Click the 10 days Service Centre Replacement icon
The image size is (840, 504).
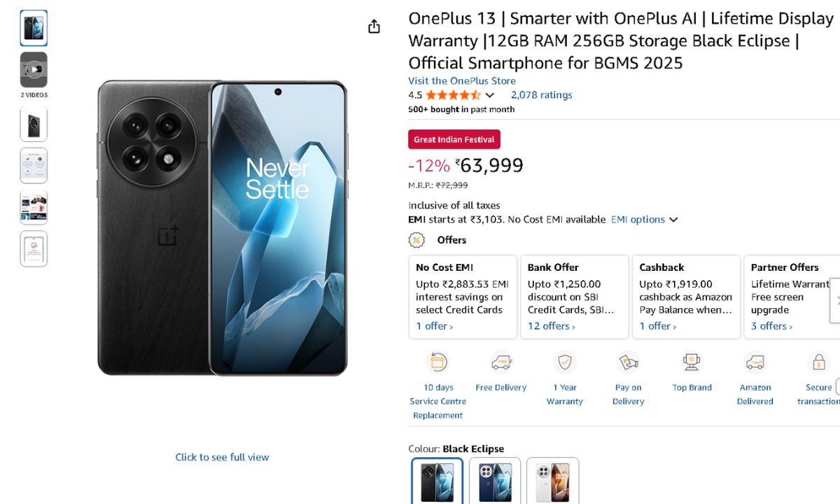pos(438,362)
